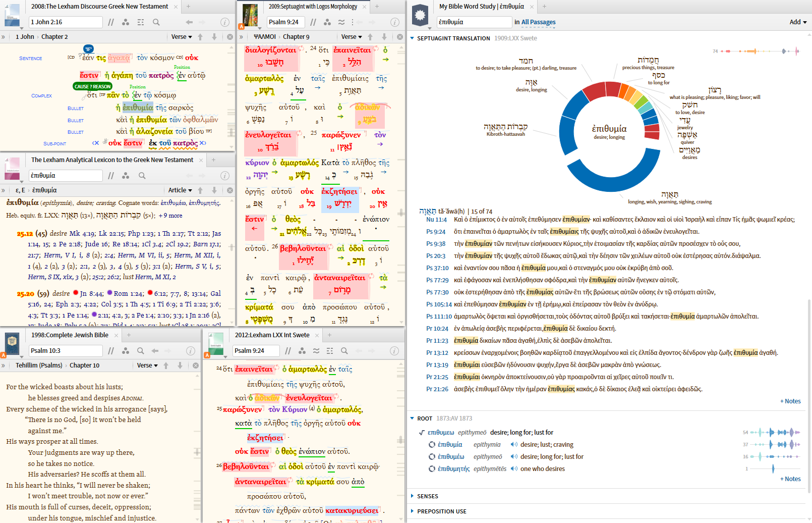Screen dimensions: 812x523
Task: Jump to previous verse in 1 John Chapter 2 bar
Action: coord(200,37)
